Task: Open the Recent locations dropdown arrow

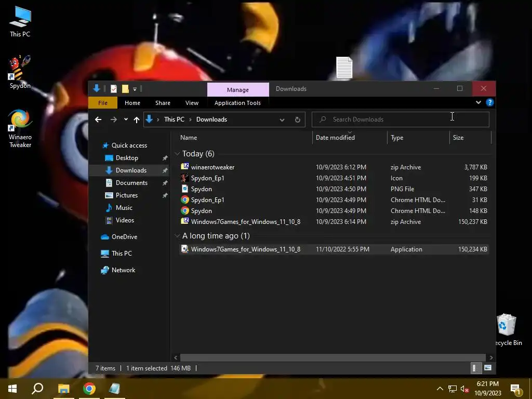Action: pyautogui.click(x=126, y=119)
